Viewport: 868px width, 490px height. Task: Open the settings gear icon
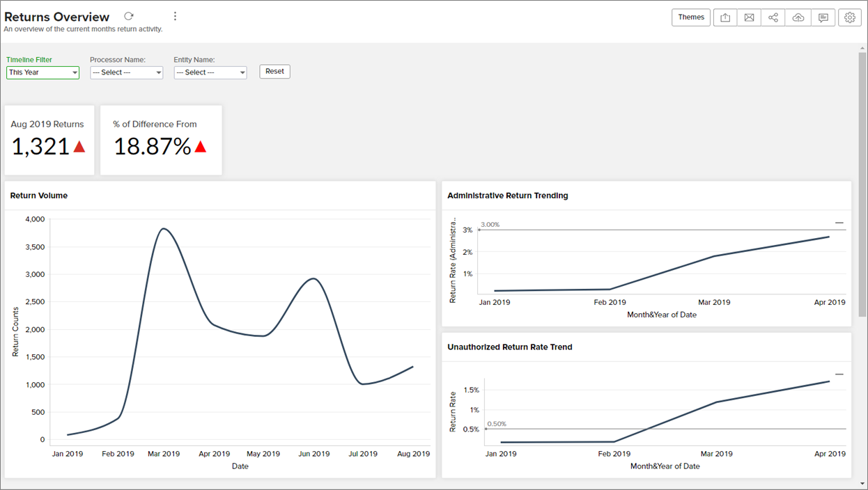point(850,17)
